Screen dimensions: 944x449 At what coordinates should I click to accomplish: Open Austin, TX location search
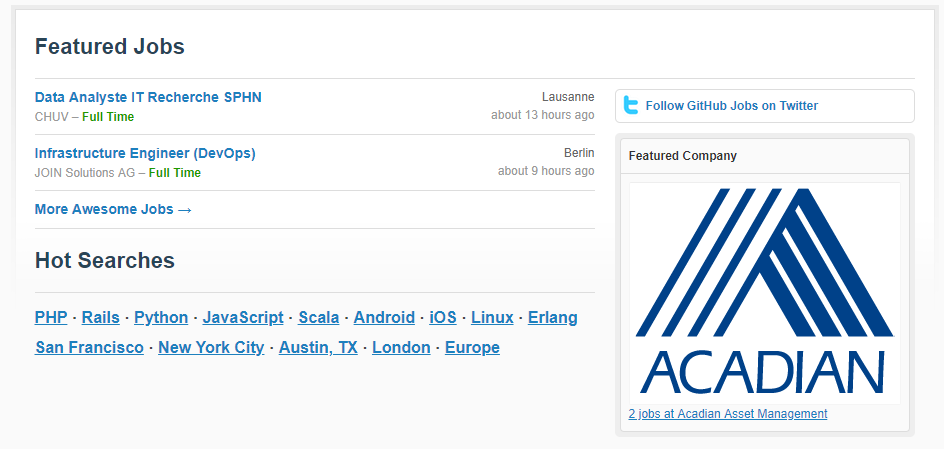pos(318,348)
